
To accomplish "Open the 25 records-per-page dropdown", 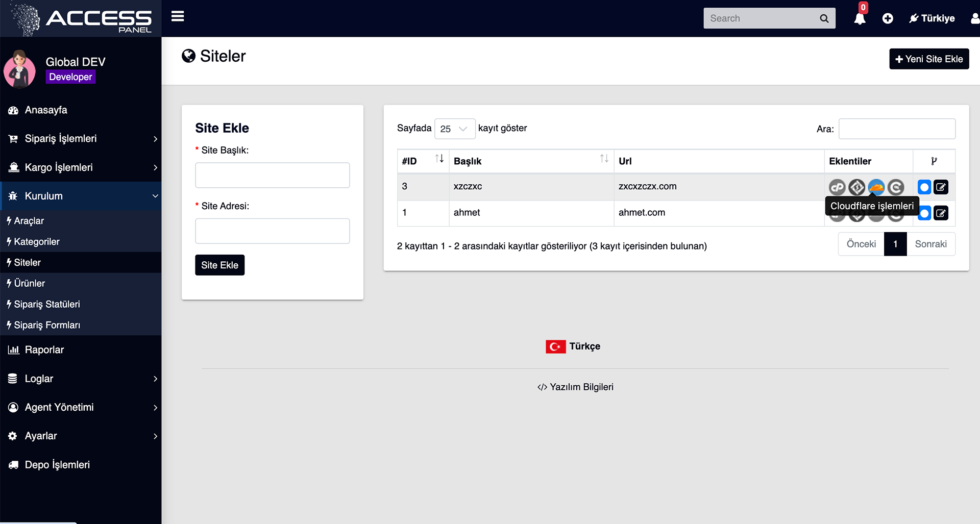I will click(455, 129).
